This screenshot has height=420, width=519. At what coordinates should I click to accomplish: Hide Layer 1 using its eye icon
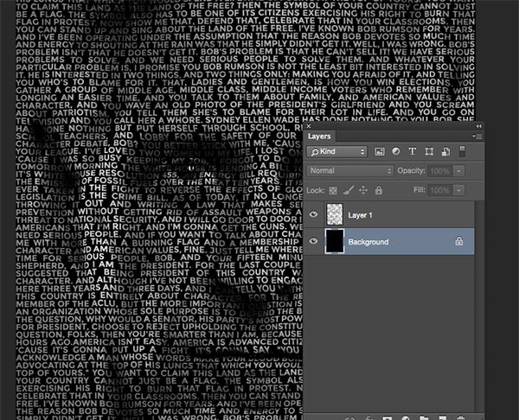313,215
